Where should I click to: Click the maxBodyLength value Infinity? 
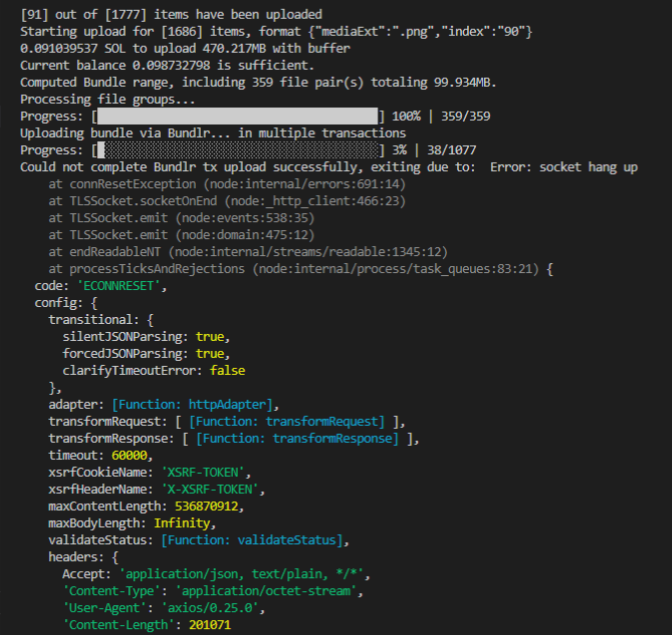(x=182, y=523)
